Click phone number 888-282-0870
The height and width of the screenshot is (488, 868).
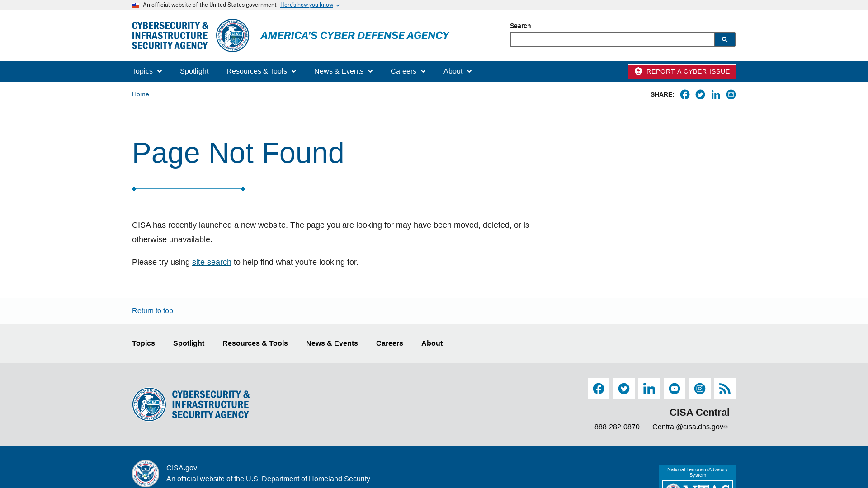click(617, 427)
